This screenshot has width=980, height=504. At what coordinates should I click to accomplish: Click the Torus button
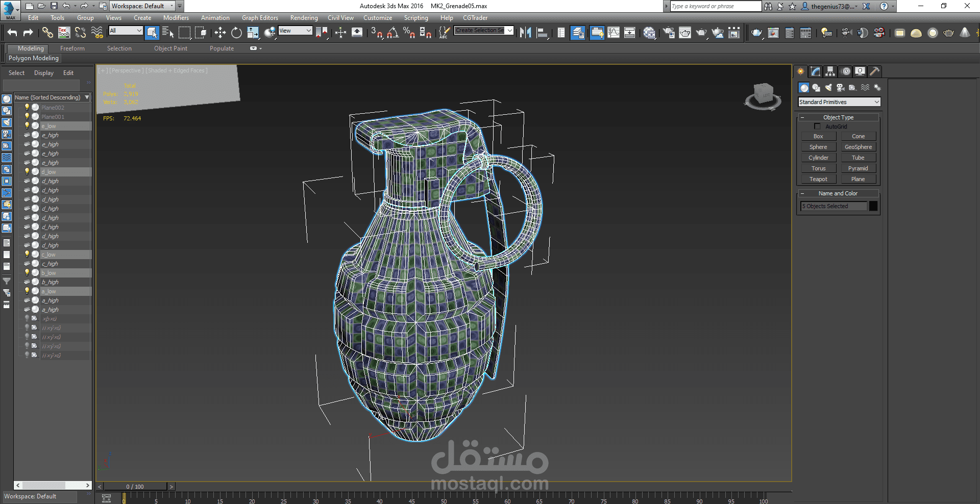818,168
